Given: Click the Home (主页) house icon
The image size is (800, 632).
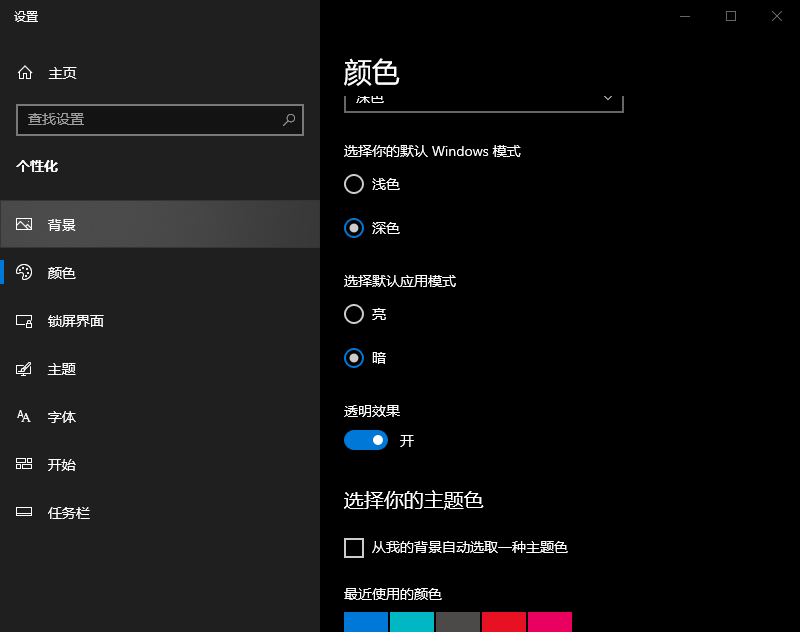Looking at the screenshot, I should pos(25,73).
